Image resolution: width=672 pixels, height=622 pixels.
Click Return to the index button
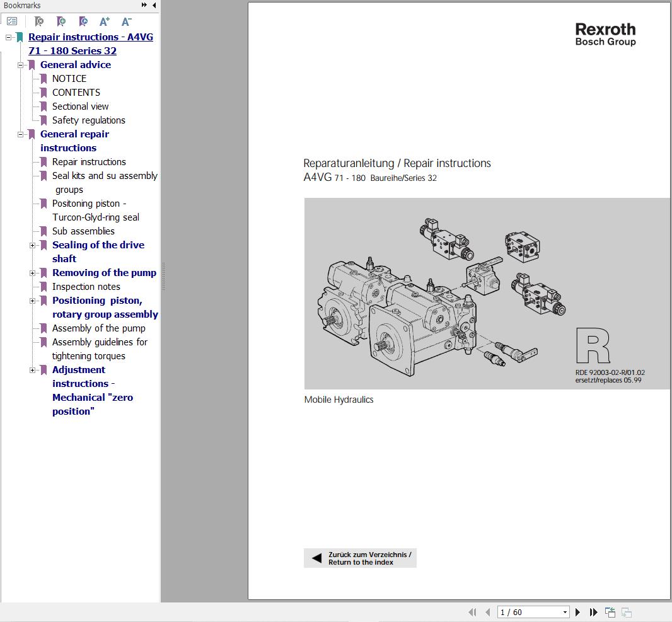(360, 558)
